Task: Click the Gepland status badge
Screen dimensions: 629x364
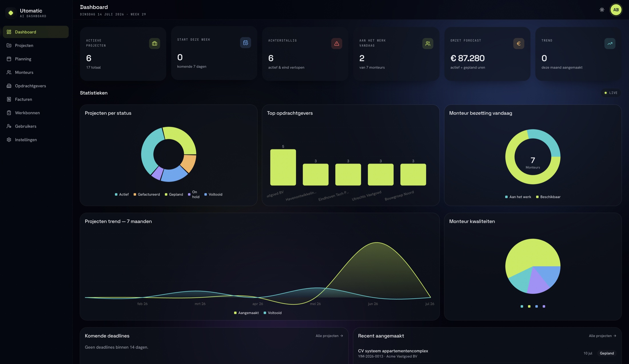Action: tap(607, 353)
